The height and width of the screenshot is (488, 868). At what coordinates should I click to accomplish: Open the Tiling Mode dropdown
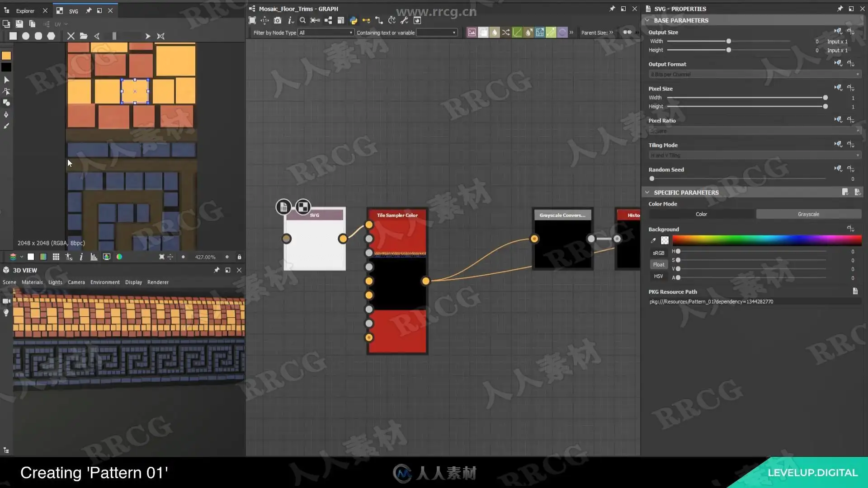755,155
